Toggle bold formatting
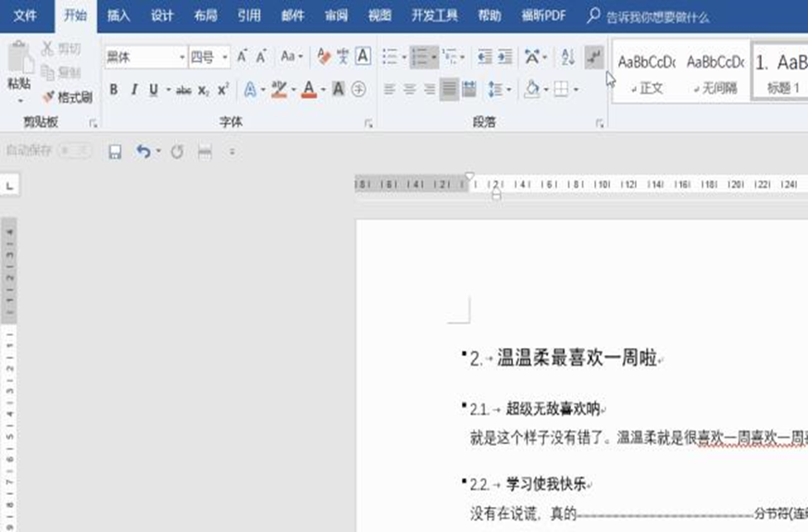The width and height of the screenshot is (808, 532). (114, 90)
